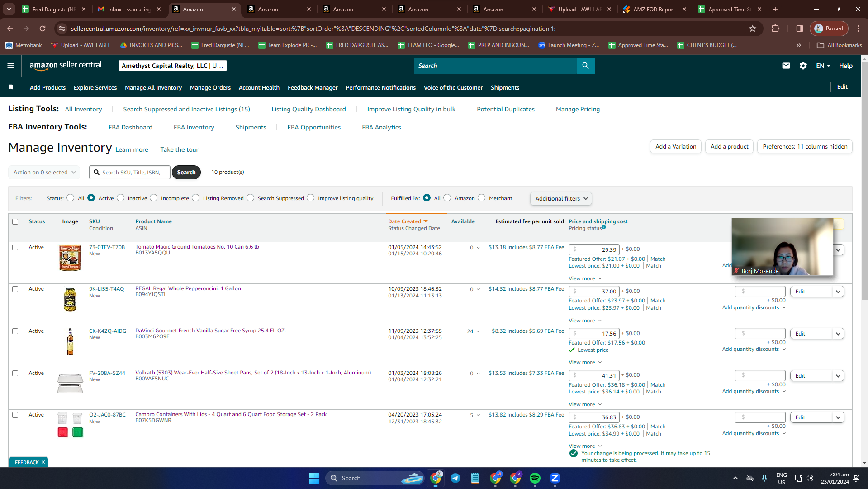Open the Manage All Inventory menu item
868x489 pixels.
pyautogui.click(x=153, y=87)
